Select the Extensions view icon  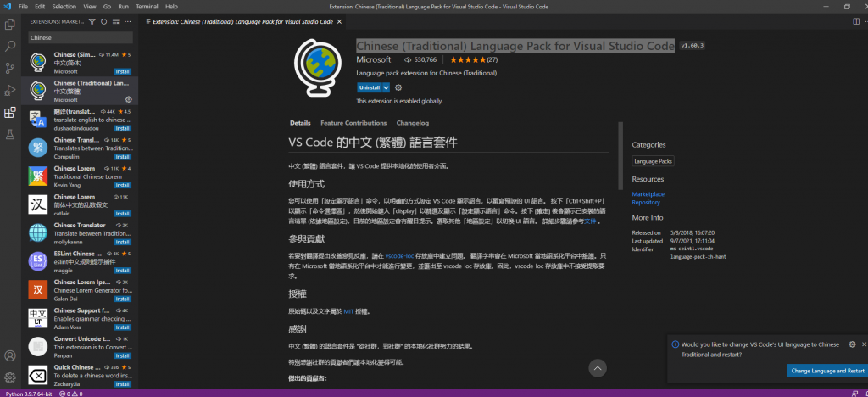click(10, 113)
